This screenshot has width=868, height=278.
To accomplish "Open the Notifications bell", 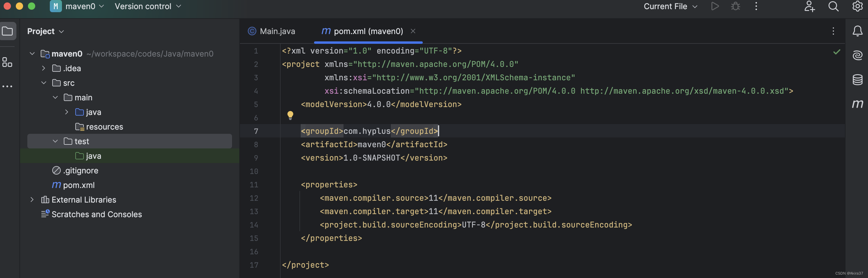I will click(x=857, y=31).
